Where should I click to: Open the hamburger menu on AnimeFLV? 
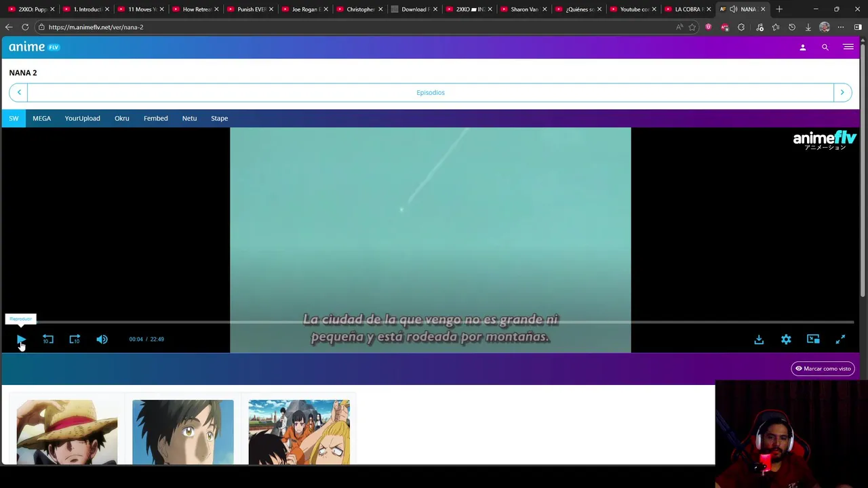pos(848,47)
